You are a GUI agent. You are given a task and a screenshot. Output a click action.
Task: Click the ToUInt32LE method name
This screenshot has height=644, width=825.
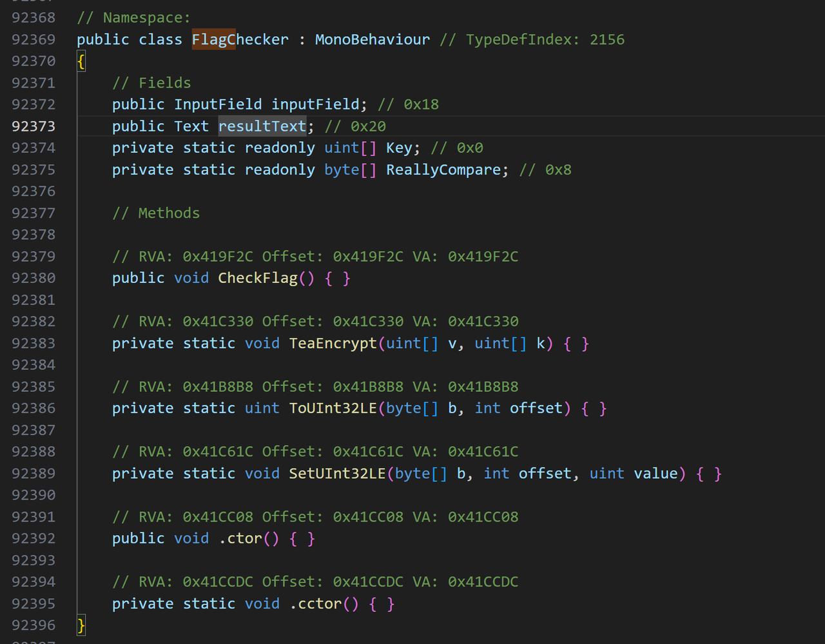333,409
